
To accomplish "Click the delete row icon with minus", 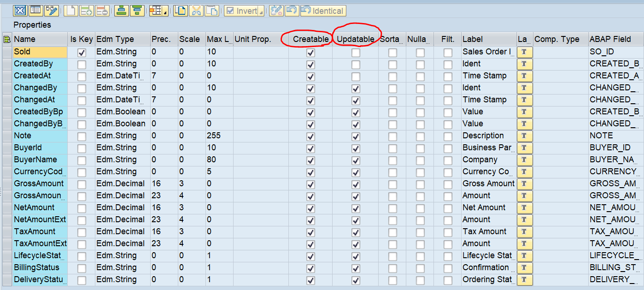I will [x=102, y=11].
